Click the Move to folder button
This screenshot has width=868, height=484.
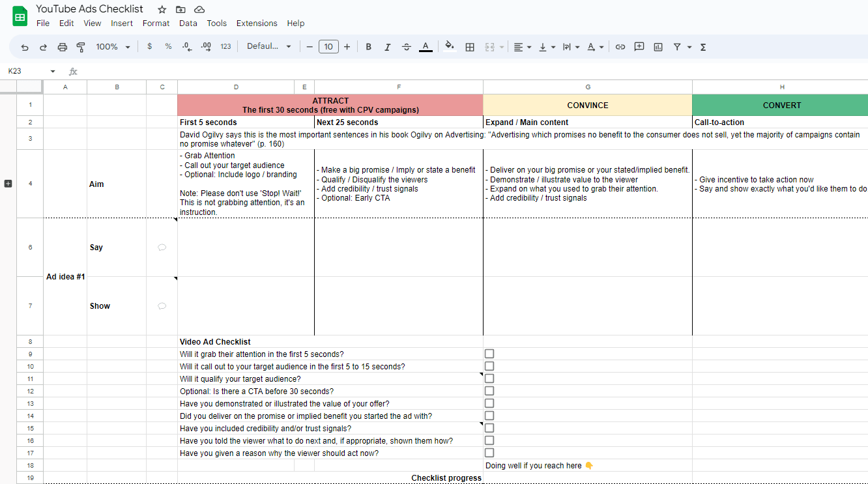[180, 9]
